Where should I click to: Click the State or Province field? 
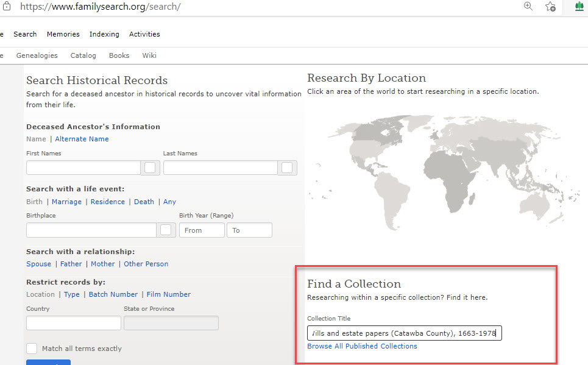(x=171, y=323)
